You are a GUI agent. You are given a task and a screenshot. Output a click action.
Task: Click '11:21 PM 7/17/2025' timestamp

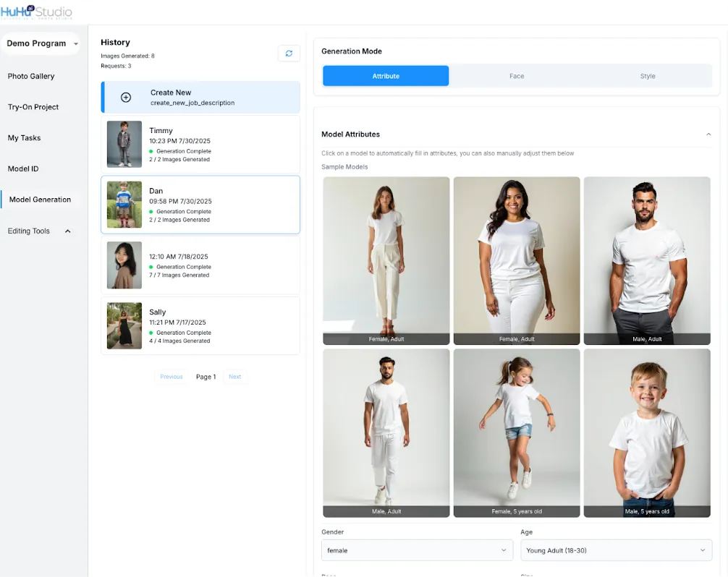tap(177, 322)
